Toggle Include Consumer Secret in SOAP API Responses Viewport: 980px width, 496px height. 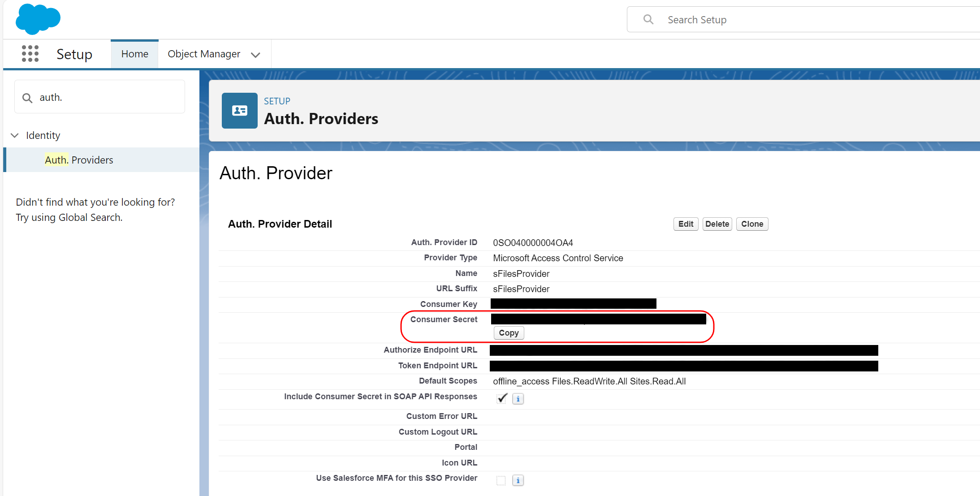pos(502,398)
